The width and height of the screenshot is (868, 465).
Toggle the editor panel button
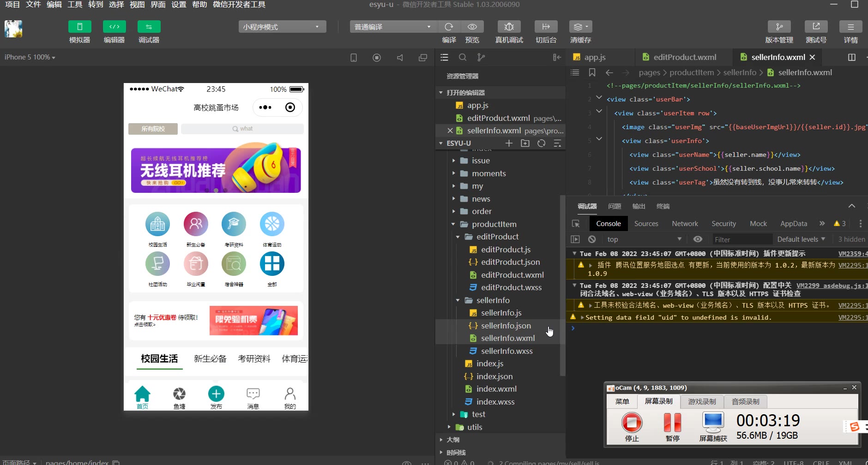(x=114, y=27)
